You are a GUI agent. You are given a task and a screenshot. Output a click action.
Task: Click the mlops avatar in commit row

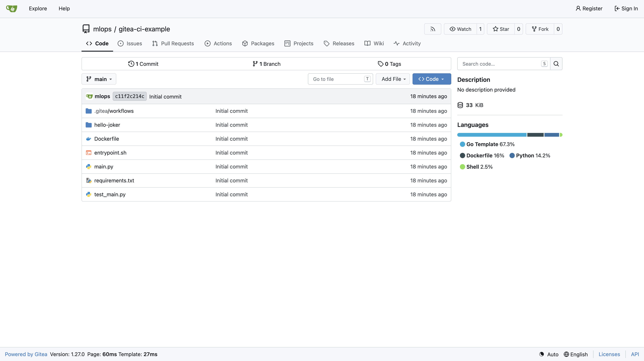coord(89,96)
